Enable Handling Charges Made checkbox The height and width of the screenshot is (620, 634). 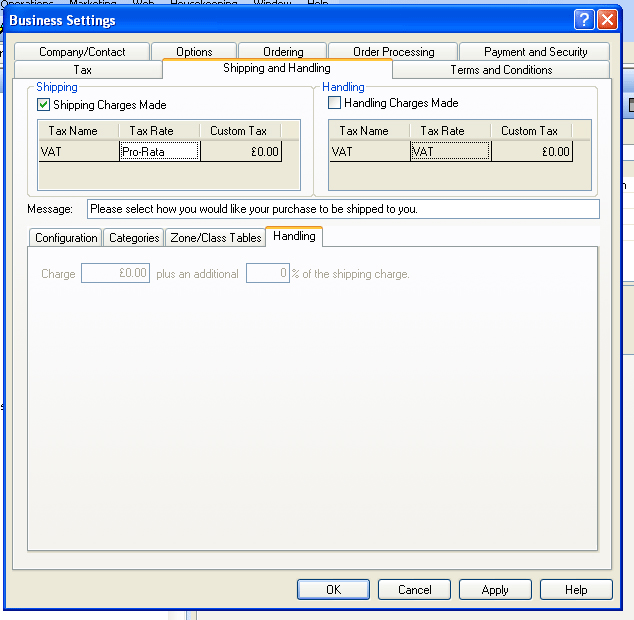(335, 103)
